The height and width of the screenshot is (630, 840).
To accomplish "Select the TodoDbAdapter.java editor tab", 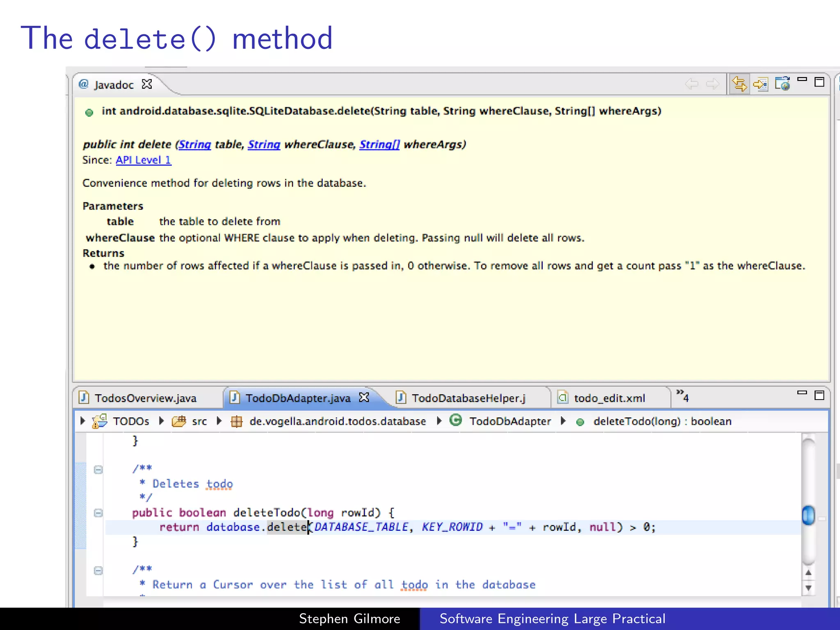I will 298,398.
